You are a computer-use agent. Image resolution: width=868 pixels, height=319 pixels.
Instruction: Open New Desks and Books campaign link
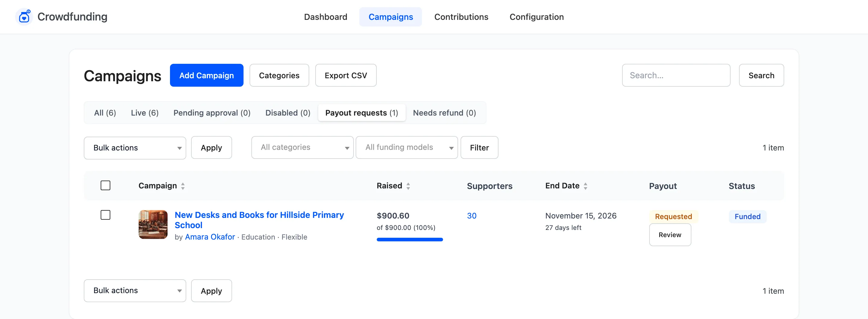259,220
